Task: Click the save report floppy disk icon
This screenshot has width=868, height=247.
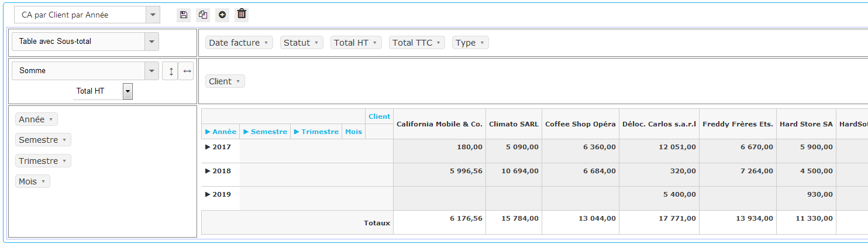Action: tap(184, 15)
